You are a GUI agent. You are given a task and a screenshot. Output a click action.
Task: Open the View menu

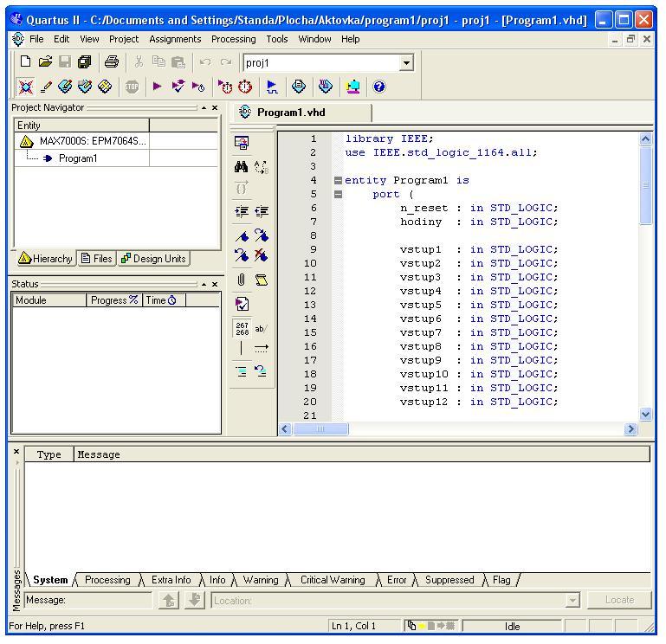89,39
